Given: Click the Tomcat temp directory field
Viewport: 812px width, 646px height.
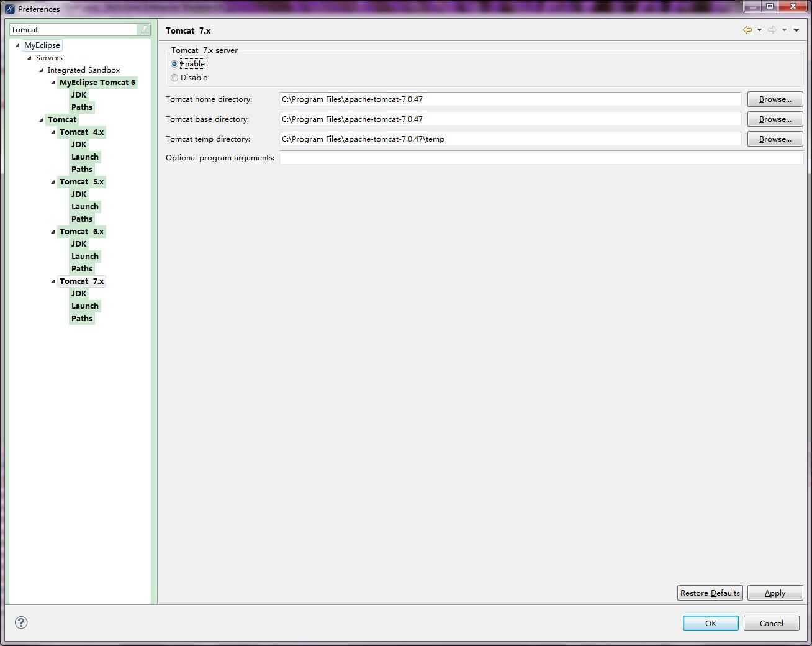Looking at the screenshot, I should (x=510, y=139).
